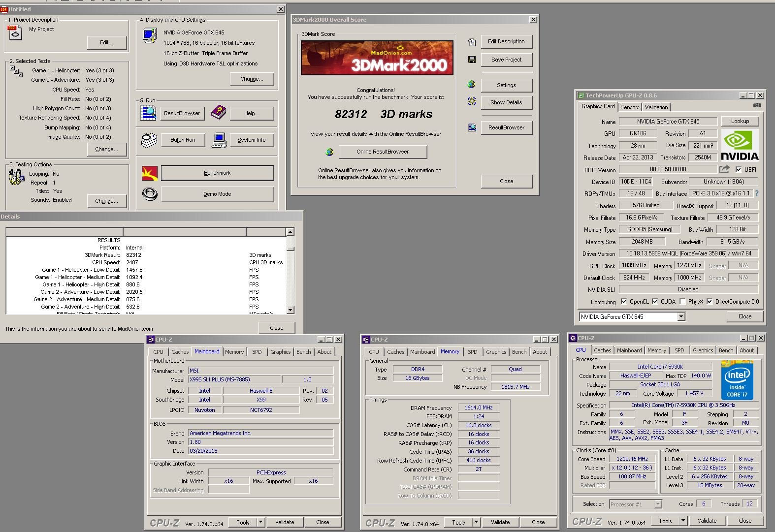Screen dimensions: 775x532
Task: Click the Bus Interface question mark icon
Action: click(757, 193)
